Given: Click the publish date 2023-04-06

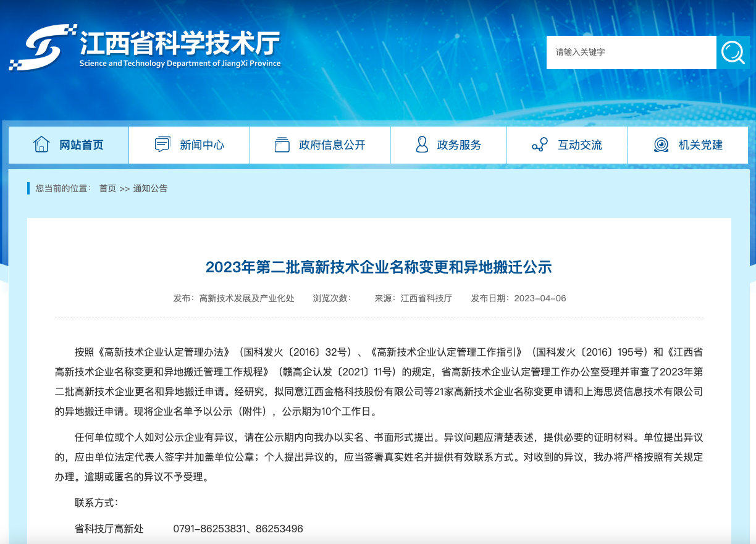Looking at the screenshot, I should [540, 298].
